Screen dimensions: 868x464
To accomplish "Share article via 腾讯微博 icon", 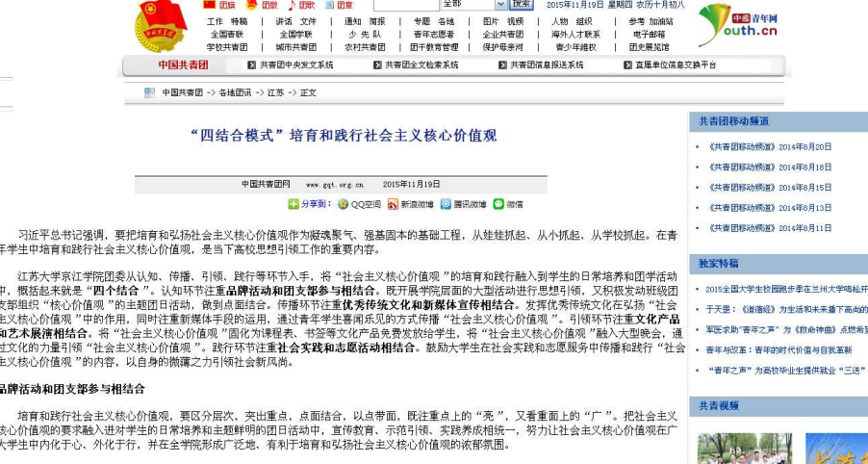I will coord(446,204).
